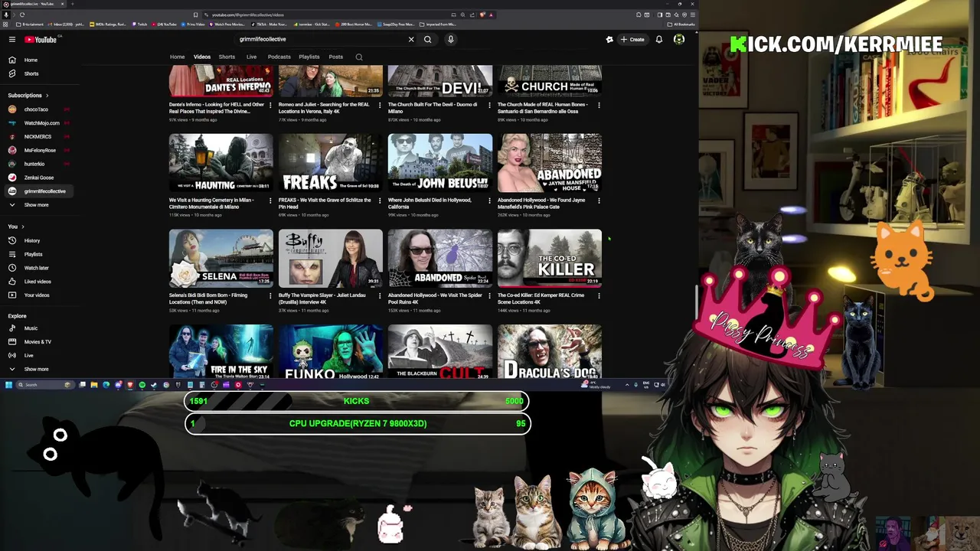Switch to the Posts tab
The height and width of the screenshot is (551, 980).
(336, 57)
